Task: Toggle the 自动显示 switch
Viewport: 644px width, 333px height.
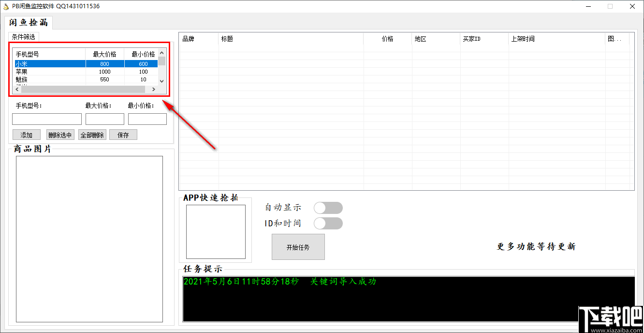Action: (x=328, y=208)
